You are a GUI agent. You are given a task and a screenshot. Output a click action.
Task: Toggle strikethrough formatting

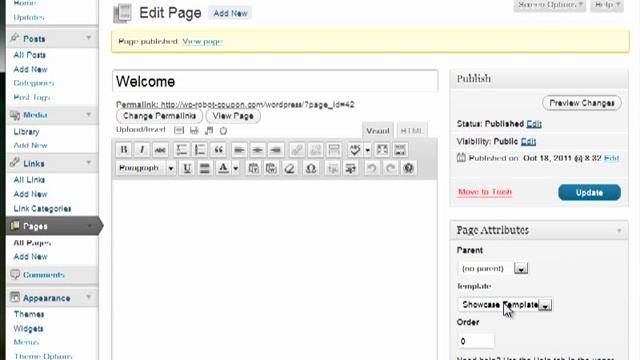click(x=160, y=149)
